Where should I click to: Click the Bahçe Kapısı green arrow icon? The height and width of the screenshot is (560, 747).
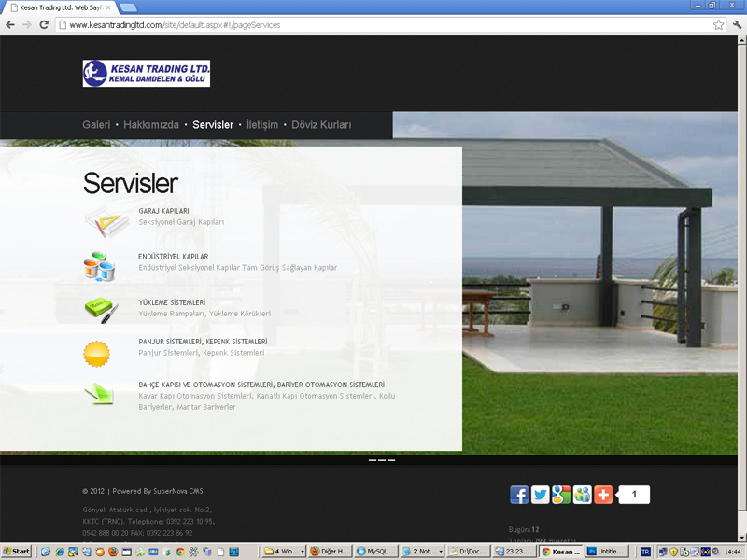(x=99, y=394)
